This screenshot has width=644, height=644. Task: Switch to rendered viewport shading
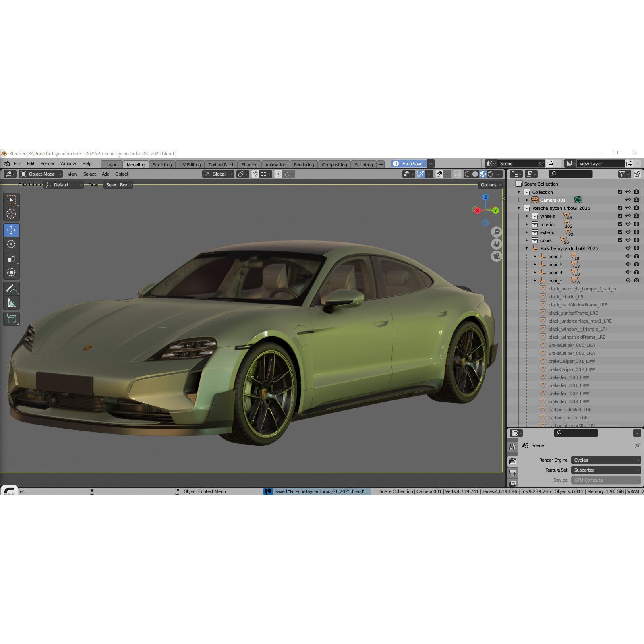point(491,174)
